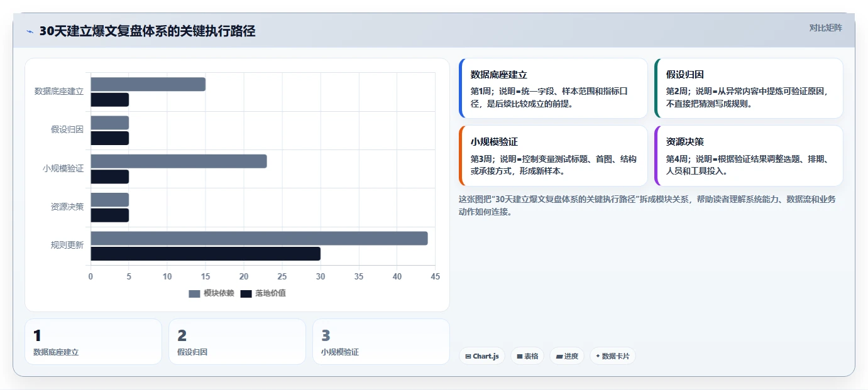Select step card 1 数据底座建立
The height and width of the screenshot is (390, 868).
[93, 342]
